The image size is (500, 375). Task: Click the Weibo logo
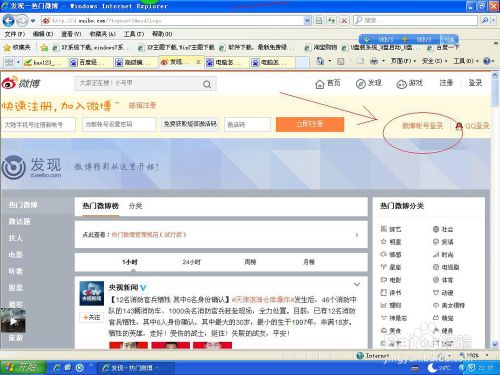point(21,83)
